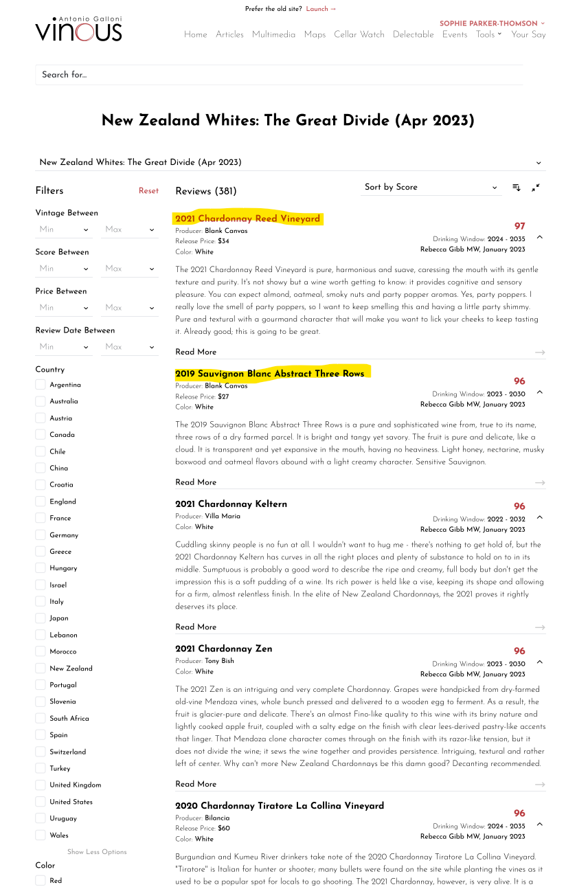Check the New Zealand country filter

pyautogui.click(x=41, y=669)
